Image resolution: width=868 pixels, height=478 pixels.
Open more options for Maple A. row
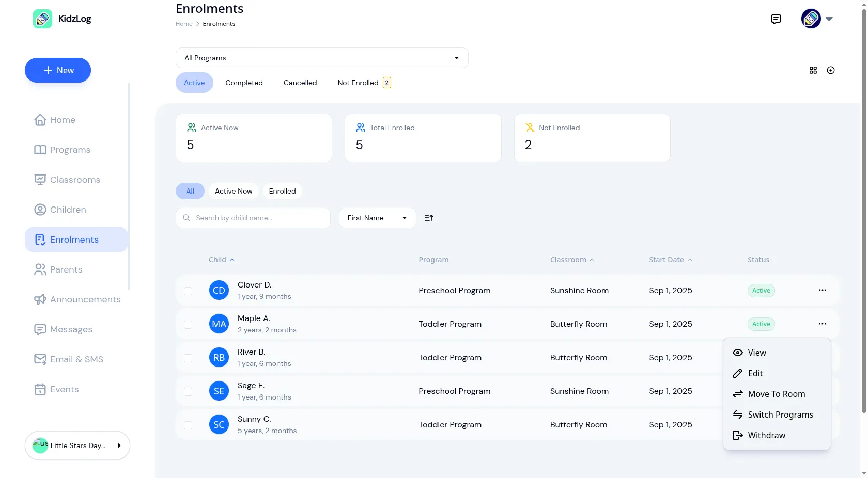pos(822,324)
